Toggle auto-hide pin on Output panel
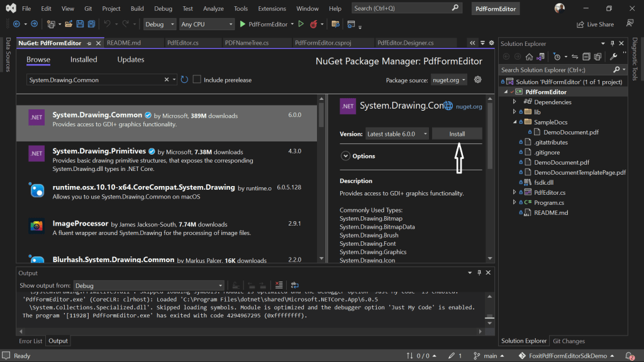644x362 pixels. (x=479, y=273)
